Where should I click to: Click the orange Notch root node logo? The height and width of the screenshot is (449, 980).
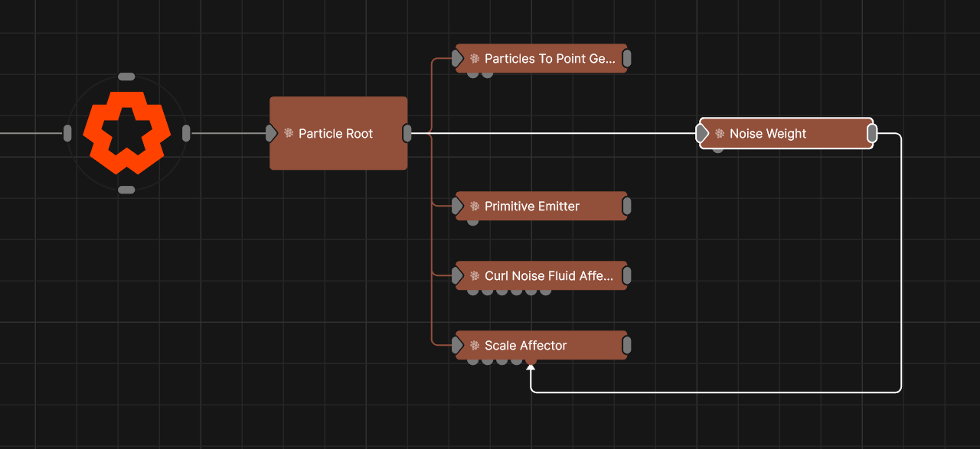tap(126, 133)
